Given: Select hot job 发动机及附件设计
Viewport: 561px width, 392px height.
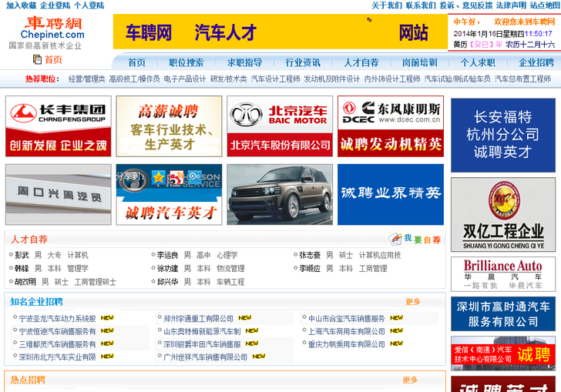Looking at the screenshot, I should coord(331,79).
